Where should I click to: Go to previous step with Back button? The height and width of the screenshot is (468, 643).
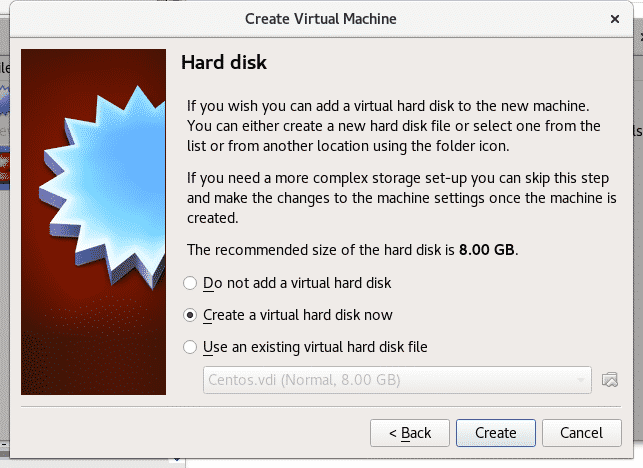point(410,433)
